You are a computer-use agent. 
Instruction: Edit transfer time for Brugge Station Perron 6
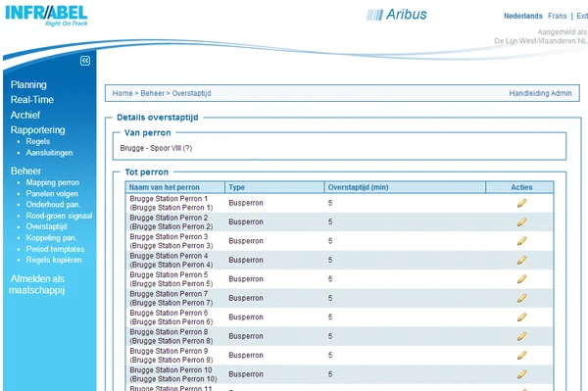pos(521,318)
